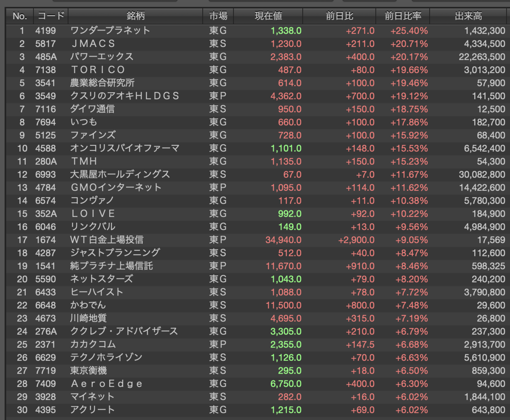Select the ジャストプランニング stock name
This screenshot has width=510, height=420.
click(115, 253)
